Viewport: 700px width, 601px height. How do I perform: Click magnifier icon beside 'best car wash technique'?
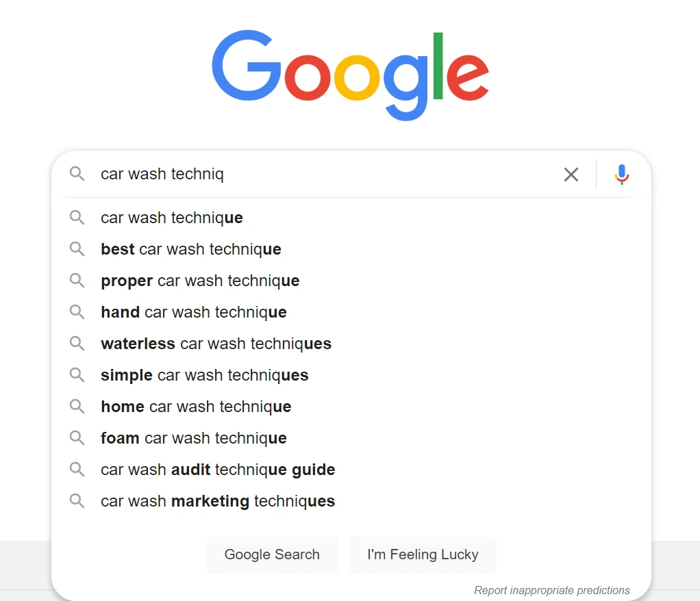[77, 249]
